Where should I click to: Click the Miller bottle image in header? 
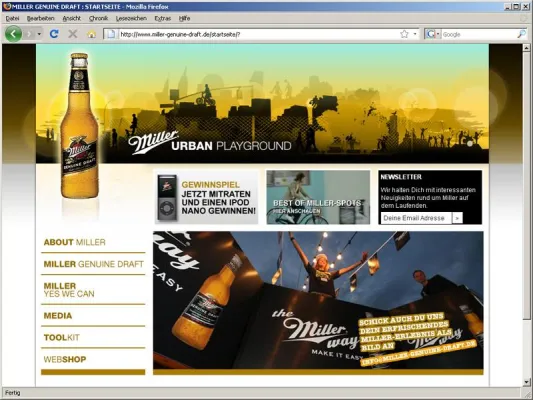coord(80,125)
